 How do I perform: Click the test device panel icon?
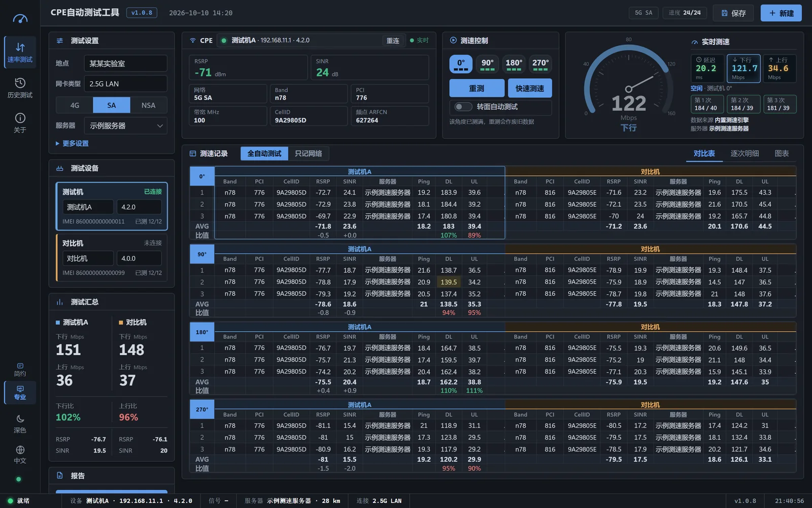(60, 168)
